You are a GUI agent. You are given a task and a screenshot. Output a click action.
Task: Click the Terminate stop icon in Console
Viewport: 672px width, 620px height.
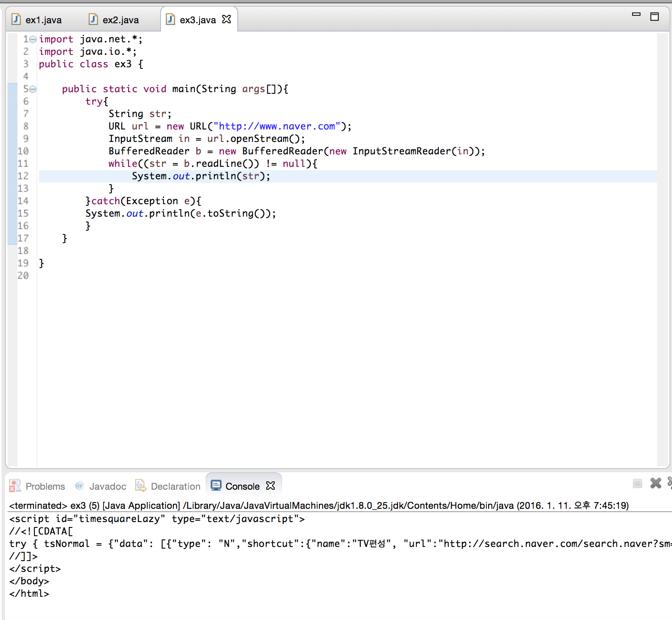click(x=638, y=483)
